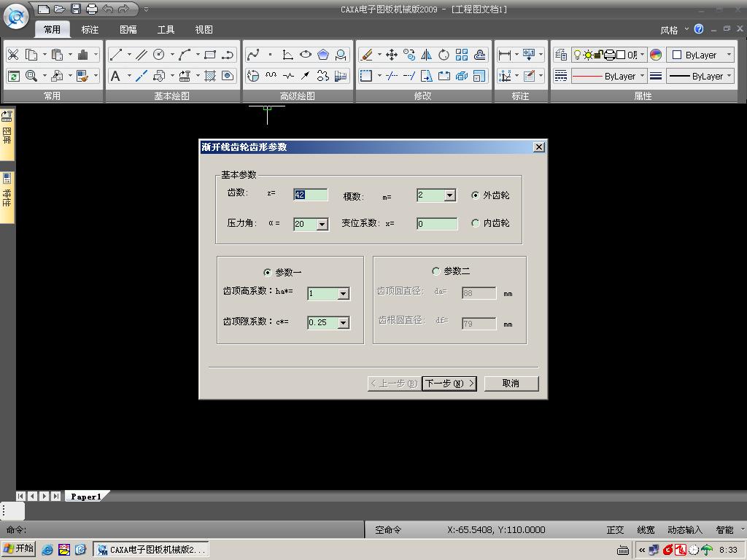This screenshot has width=747, height=560.
Task: Choose the Centerline tool
Action: tap(142, 76)
